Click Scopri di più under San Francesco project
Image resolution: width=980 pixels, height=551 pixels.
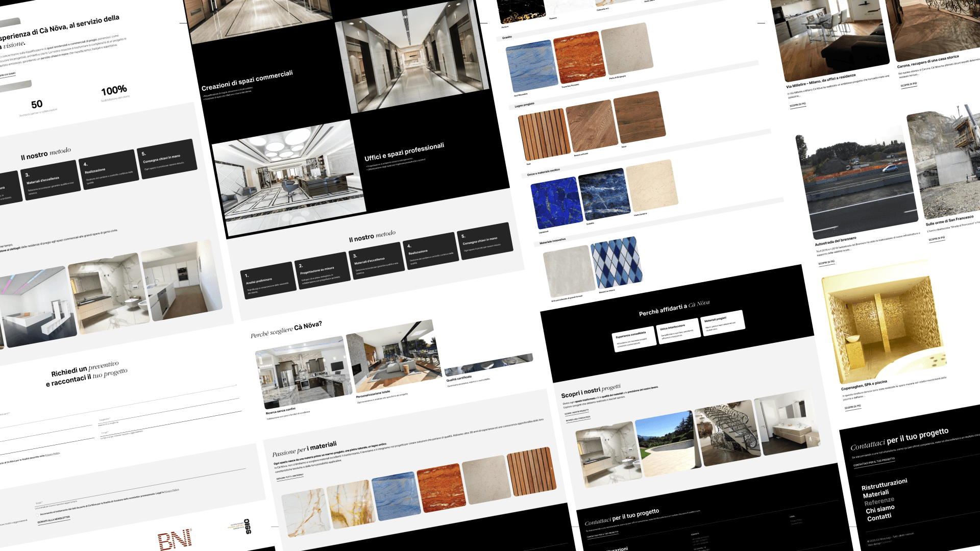click(x=937, y=238)
